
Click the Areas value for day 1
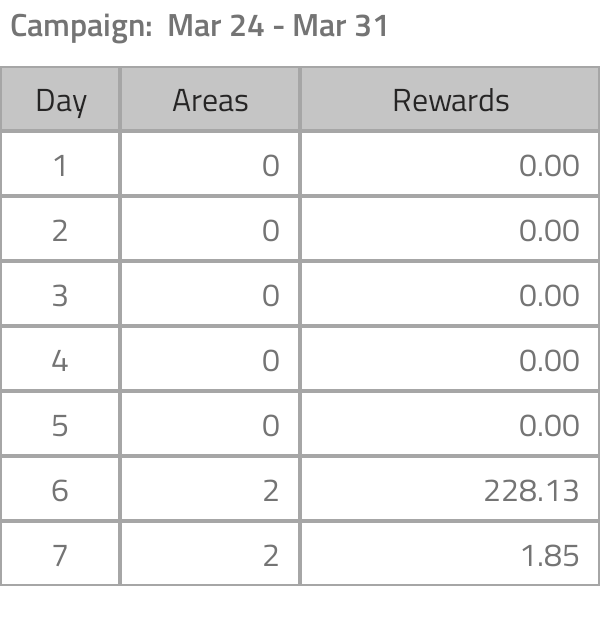(270, 165)
